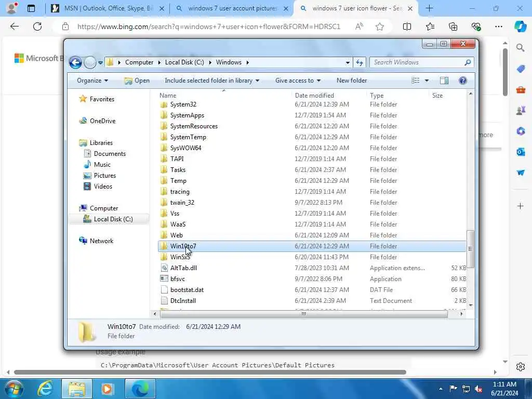Viewport: 532px width, 399px height.
Task: Switch to the MSN browser tab
Action: [108, 8]
